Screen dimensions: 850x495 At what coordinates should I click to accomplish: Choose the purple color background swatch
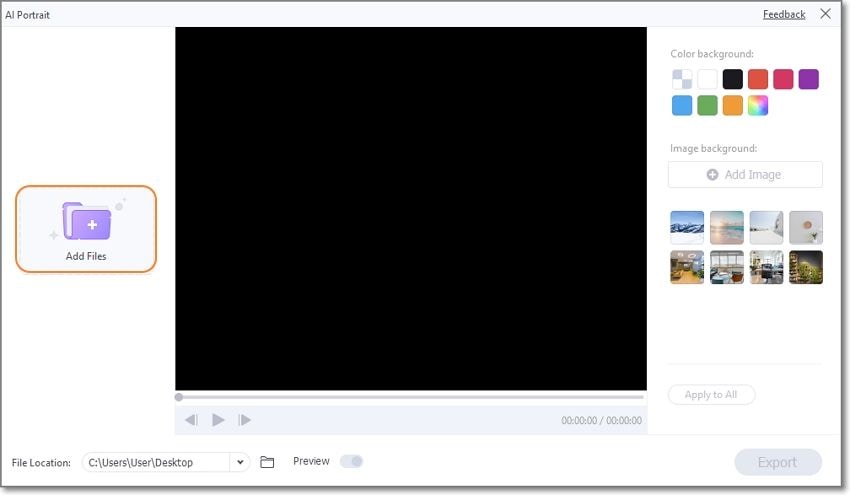pos(808,79)
